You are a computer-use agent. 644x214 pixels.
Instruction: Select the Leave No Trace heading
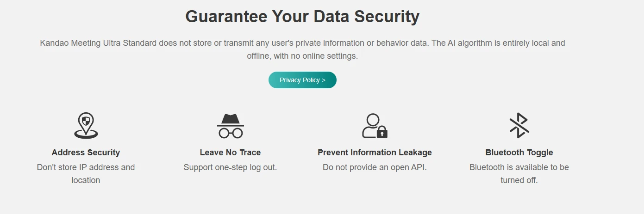point(230,153)
